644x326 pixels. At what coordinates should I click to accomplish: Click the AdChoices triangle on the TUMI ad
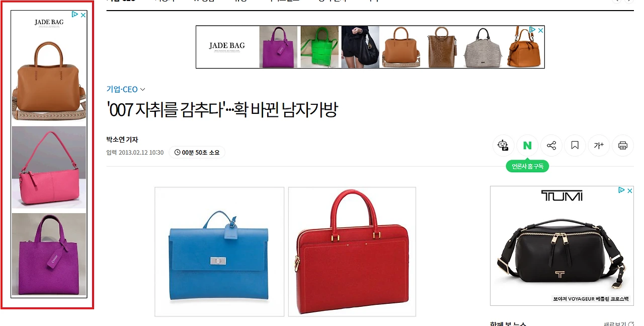(x=622, y=190)
